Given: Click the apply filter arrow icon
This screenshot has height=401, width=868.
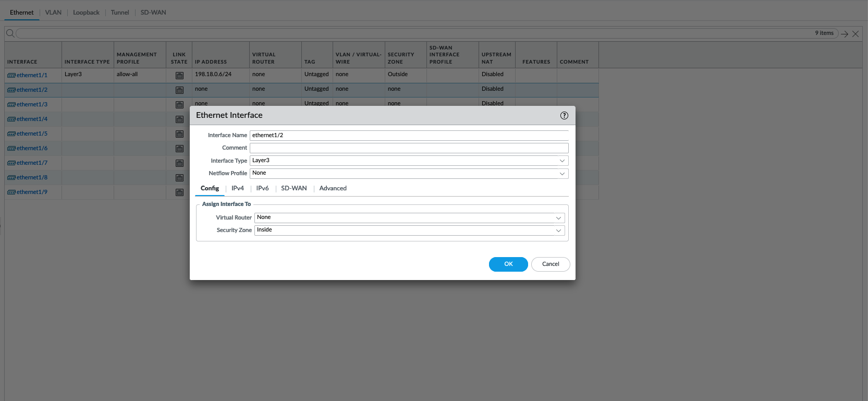Looking at the screenshot, I should pyautogui.click(x=845, y=34).
